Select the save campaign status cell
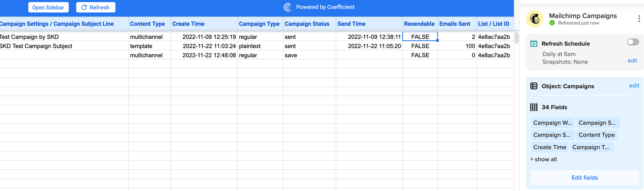644x191 pixels. [309, 55]
